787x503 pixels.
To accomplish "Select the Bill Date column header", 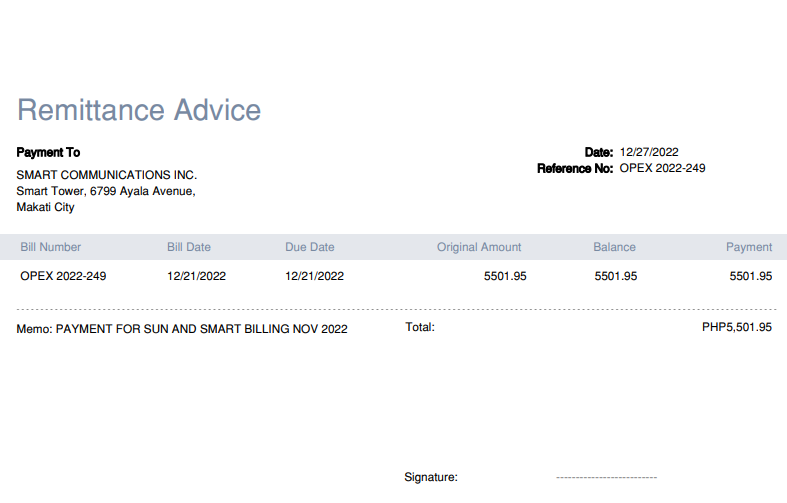I will pos(189,247).
